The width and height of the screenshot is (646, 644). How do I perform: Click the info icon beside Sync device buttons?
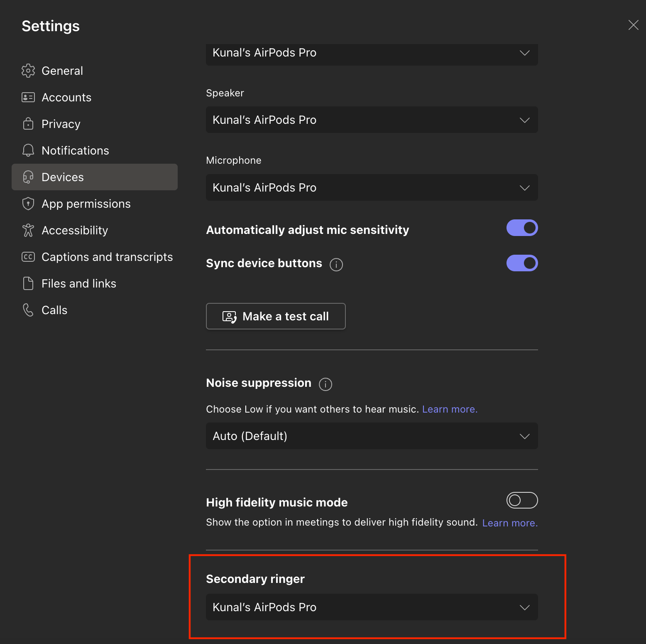pyautogui.click(x=336, y=264)
